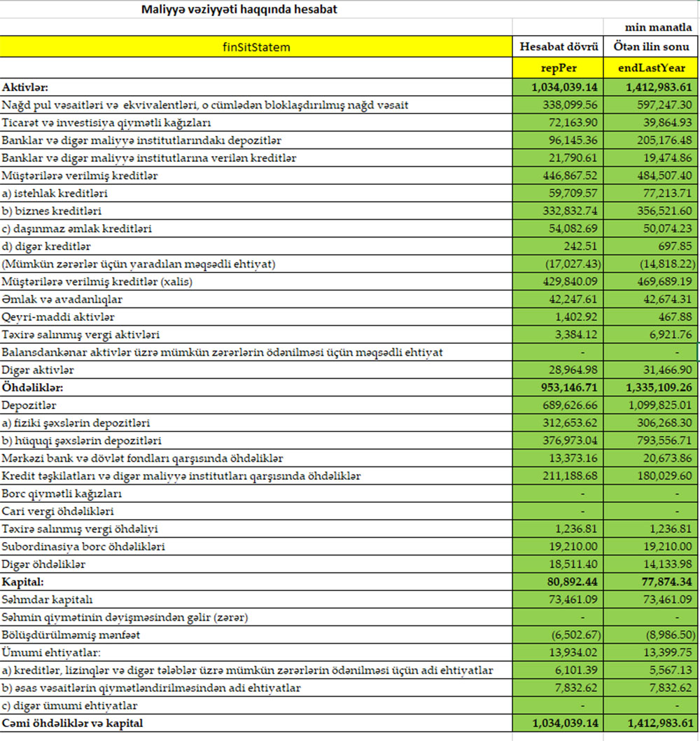Select the Cəmi öhdəliklər və kapital label
Viewport: 700px width, 741px height.
[x=255, y=723]
